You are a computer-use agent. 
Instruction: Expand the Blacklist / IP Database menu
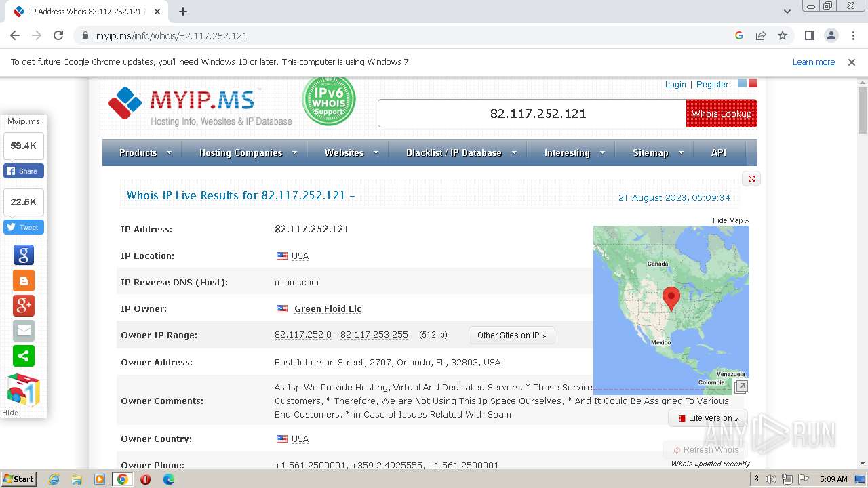pos(461,152)
